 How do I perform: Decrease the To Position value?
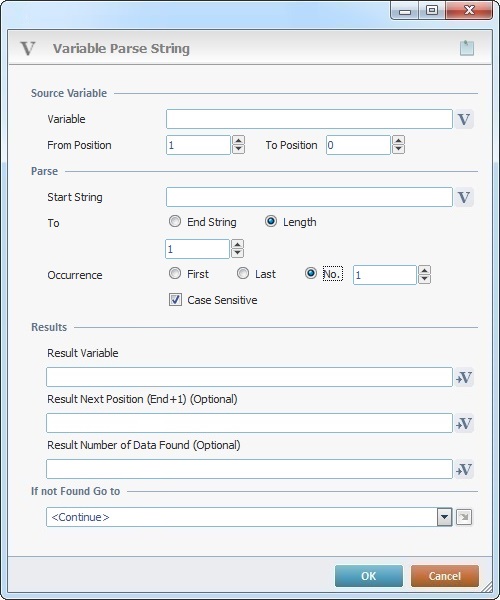pos(398,149)
